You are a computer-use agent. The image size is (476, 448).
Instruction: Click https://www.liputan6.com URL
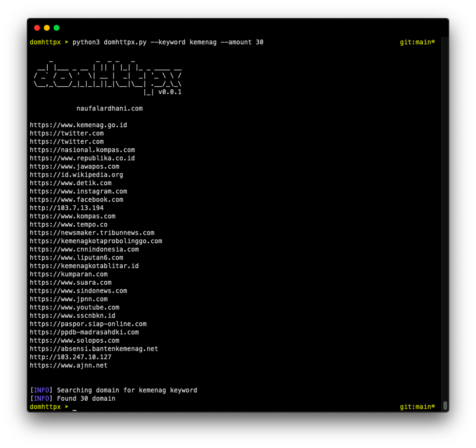coord(76,257)
